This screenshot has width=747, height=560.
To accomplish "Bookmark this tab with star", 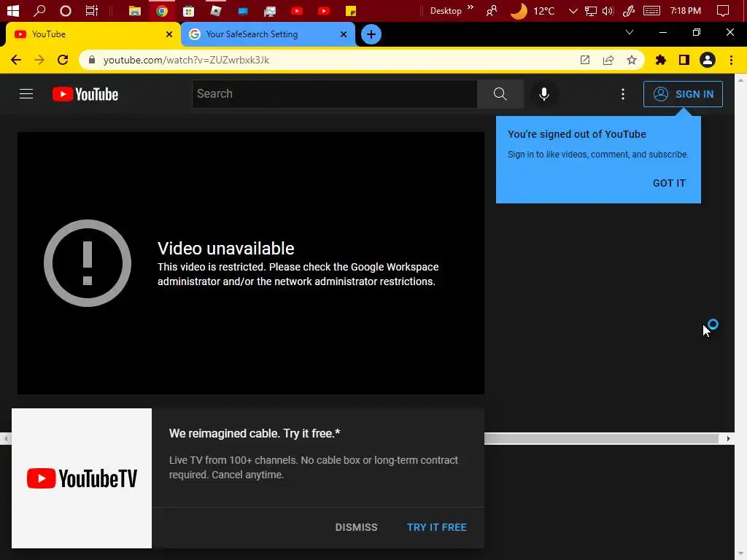I will [631, 60].
